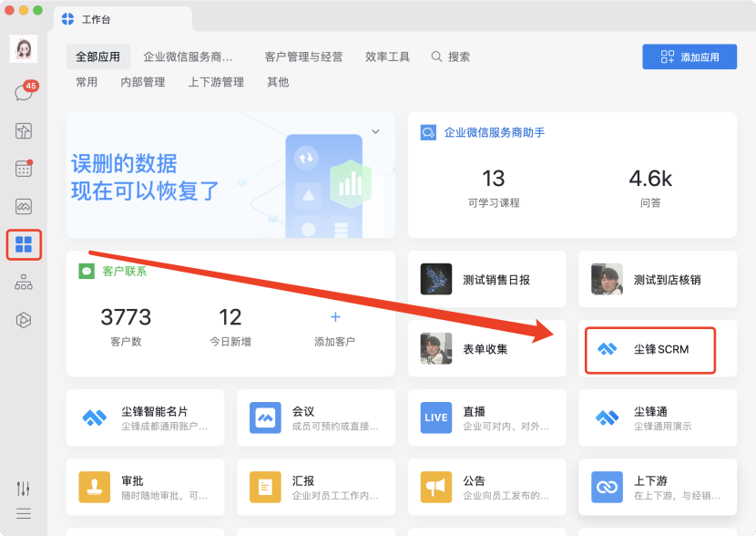Open the 表单收集 app
The image size is (756, 536).
pyautogui.click(x=487, y=348)
